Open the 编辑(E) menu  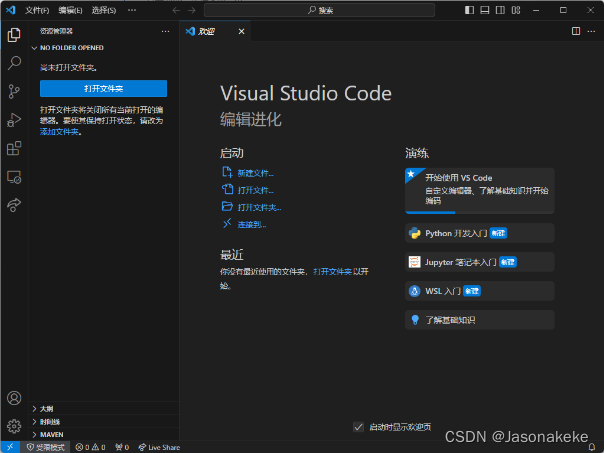click(x=70, y=10)
